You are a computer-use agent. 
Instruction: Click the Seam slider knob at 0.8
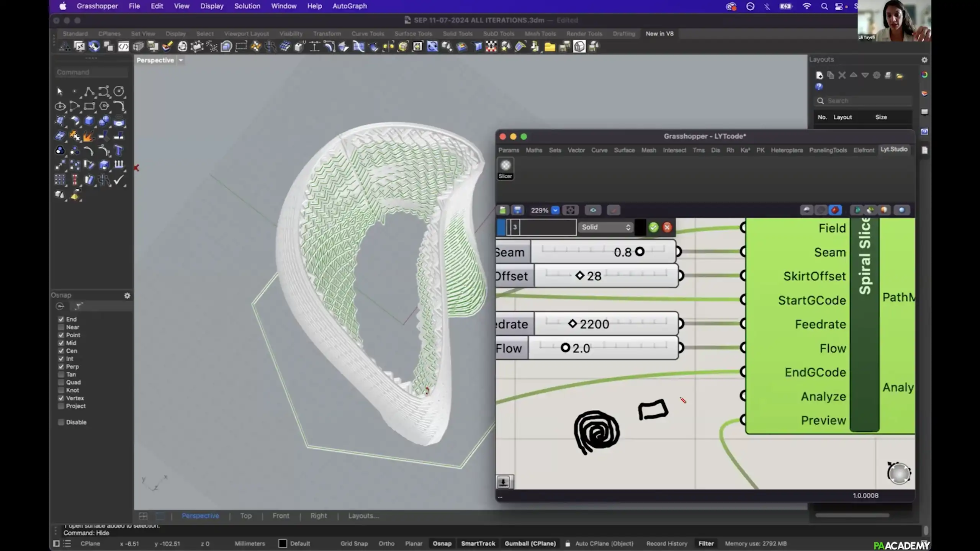click(x=640, y=252)
